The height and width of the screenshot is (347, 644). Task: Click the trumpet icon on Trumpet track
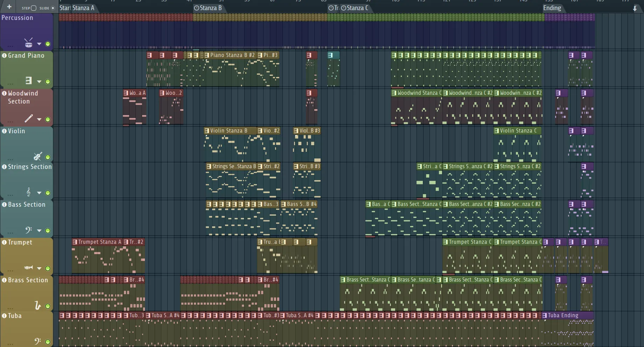28,268
